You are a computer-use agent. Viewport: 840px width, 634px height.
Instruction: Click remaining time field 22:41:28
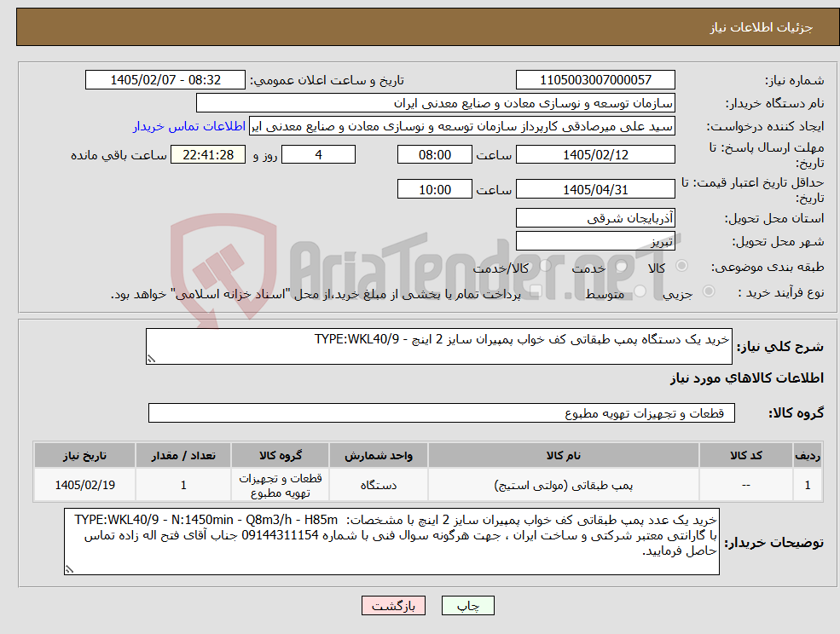click(208, 155)
